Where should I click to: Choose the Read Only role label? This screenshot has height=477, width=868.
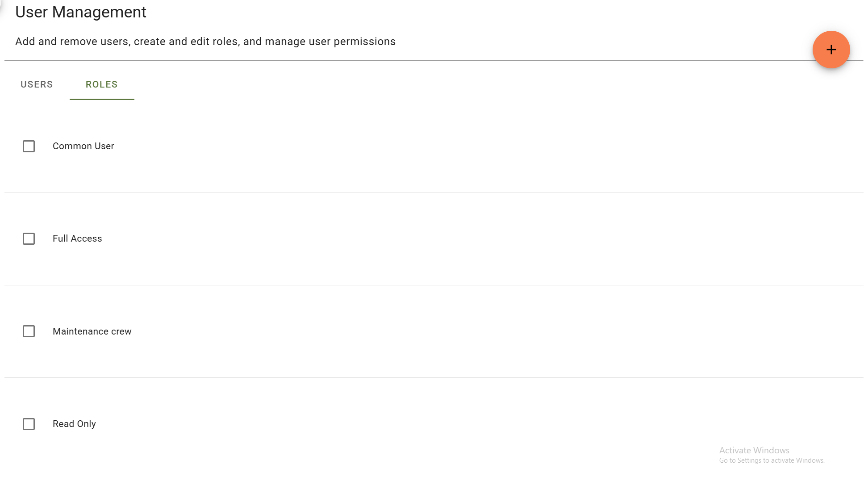[74, 424]
